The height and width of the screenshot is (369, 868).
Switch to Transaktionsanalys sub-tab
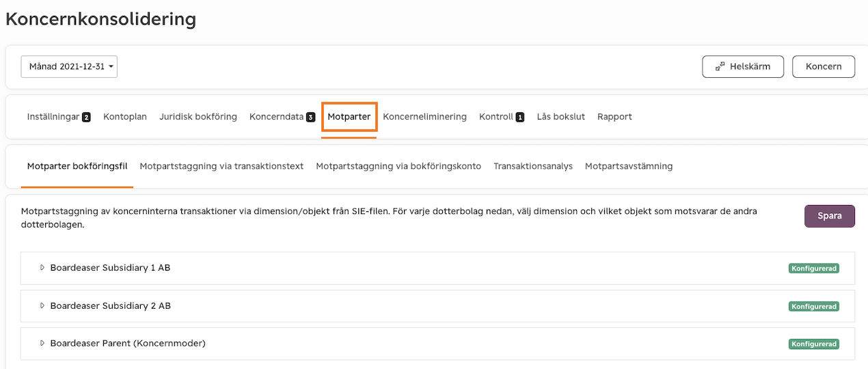tap(533, 166)
